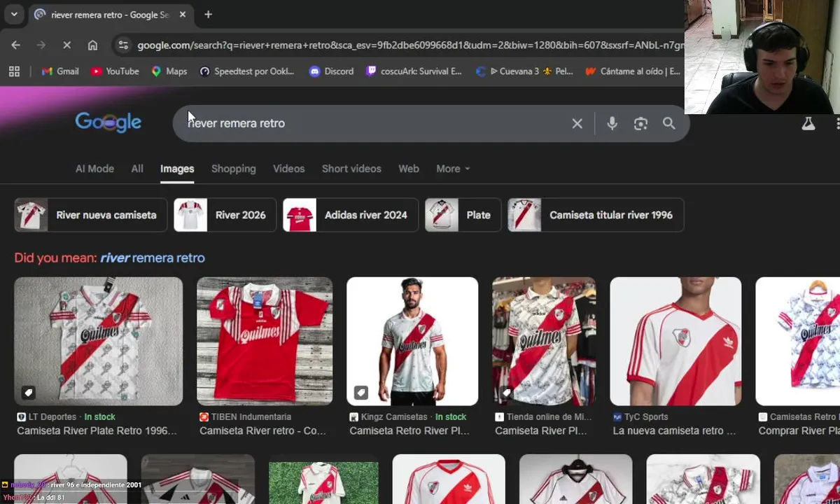
Task: Open Speedtest por Ookla bookmark
Action: (247, 71)
